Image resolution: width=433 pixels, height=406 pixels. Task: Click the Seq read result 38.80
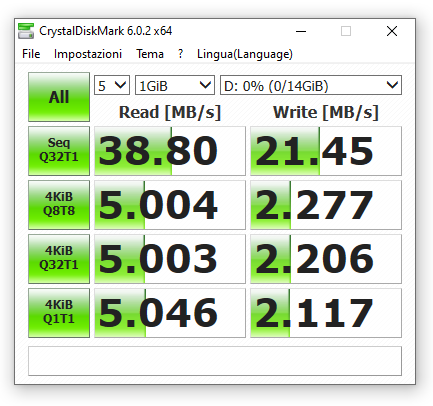(170, 151)
